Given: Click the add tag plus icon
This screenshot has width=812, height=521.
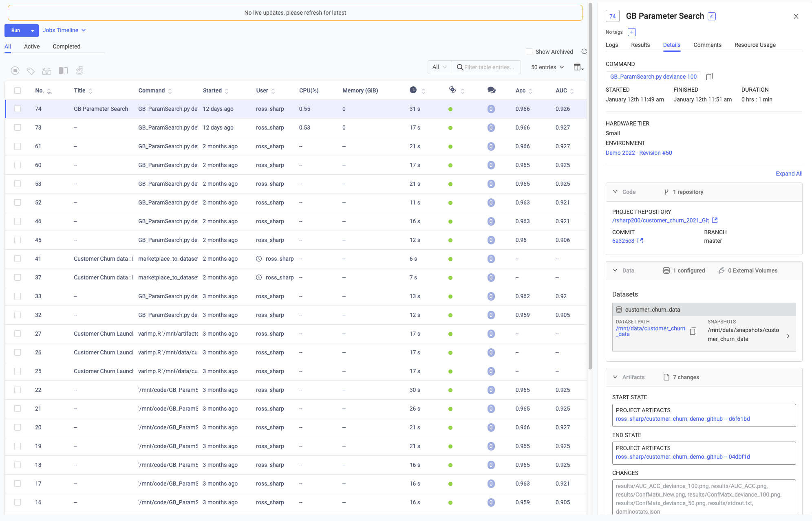Looking at the screenshot, I should [632, 32].
